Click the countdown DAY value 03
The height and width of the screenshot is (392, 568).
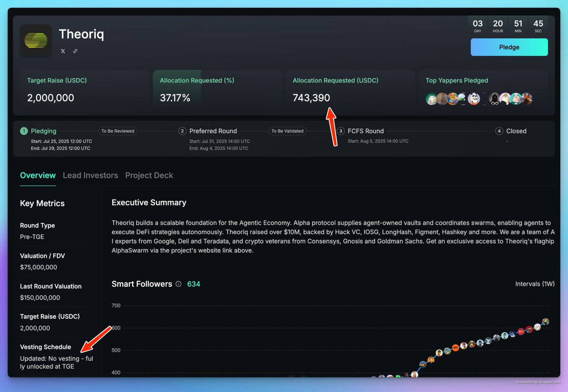click(478, 24)
